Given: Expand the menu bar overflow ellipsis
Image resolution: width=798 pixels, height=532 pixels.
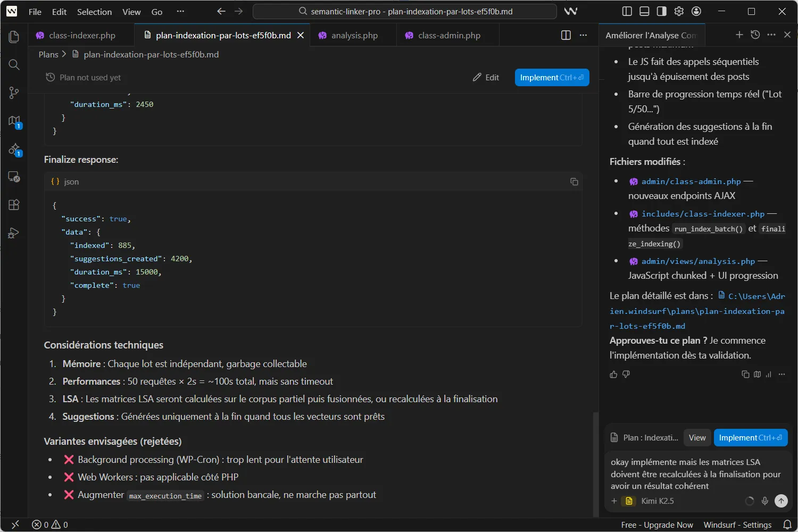Looking at the screenshot, I should coord(180,11).
